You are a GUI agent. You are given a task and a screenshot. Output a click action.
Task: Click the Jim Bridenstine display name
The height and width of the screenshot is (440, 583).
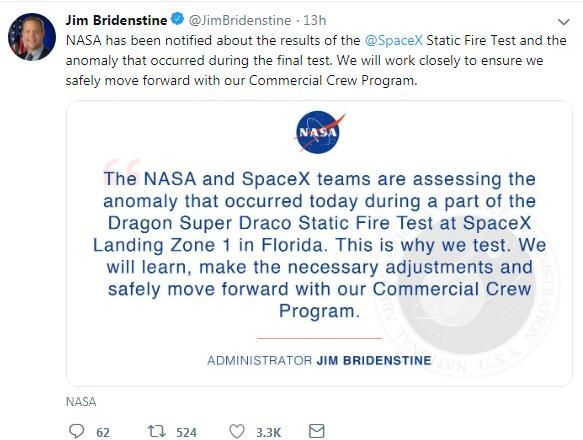point(116,20)
